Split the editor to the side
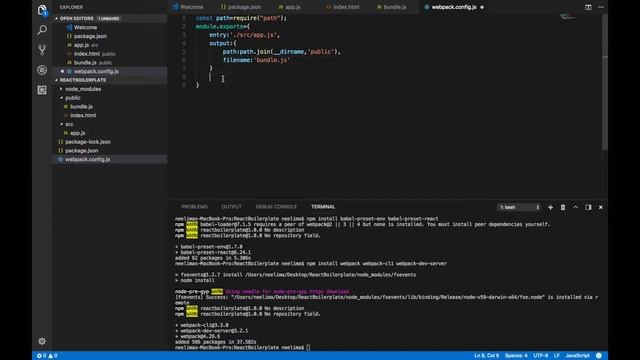 [588, 7]
